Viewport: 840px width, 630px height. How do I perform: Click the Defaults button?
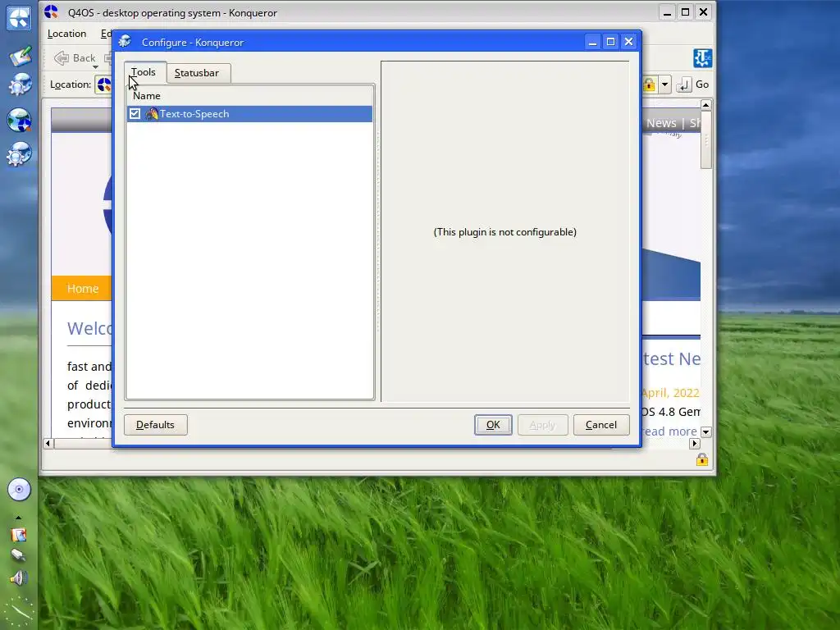tap(155, 425)
